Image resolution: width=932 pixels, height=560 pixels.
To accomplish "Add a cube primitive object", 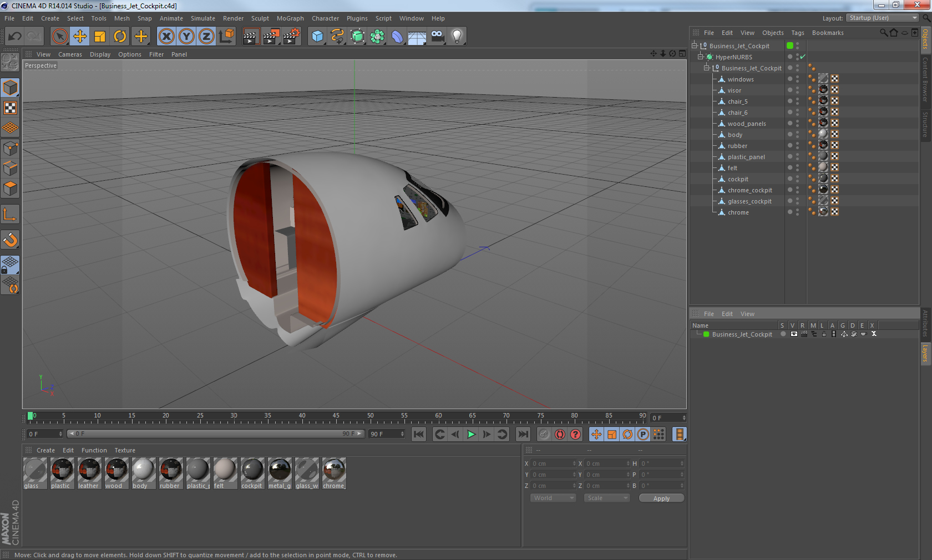I will [x=317, y=37].
